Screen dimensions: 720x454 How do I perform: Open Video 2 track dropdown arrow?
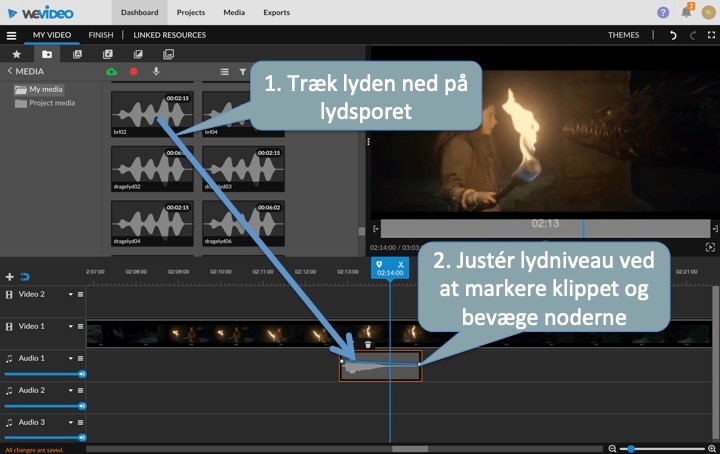71,294
